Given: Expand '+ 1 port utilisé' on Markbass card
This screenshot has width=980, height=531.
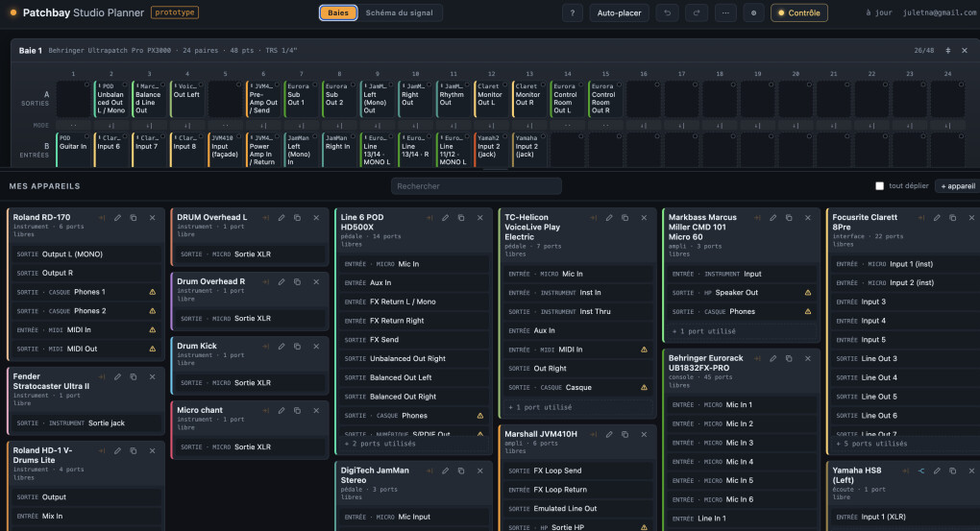Looking at the screenshot, I should (741, 331).
